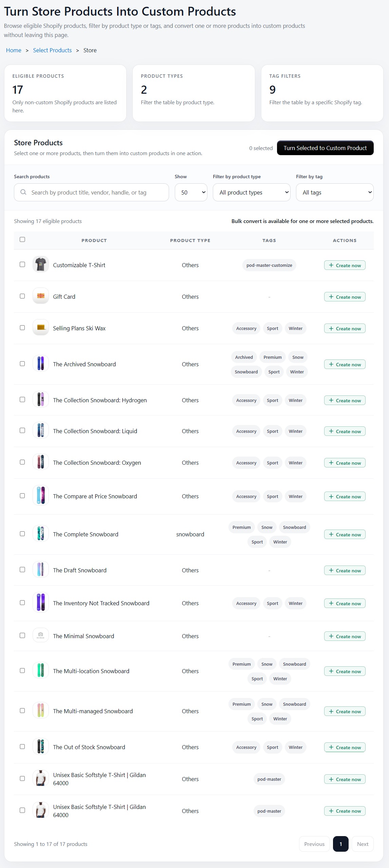Select The Complete Snowboard row checkbox
389x868 pixels.
(x=22, y=534)
